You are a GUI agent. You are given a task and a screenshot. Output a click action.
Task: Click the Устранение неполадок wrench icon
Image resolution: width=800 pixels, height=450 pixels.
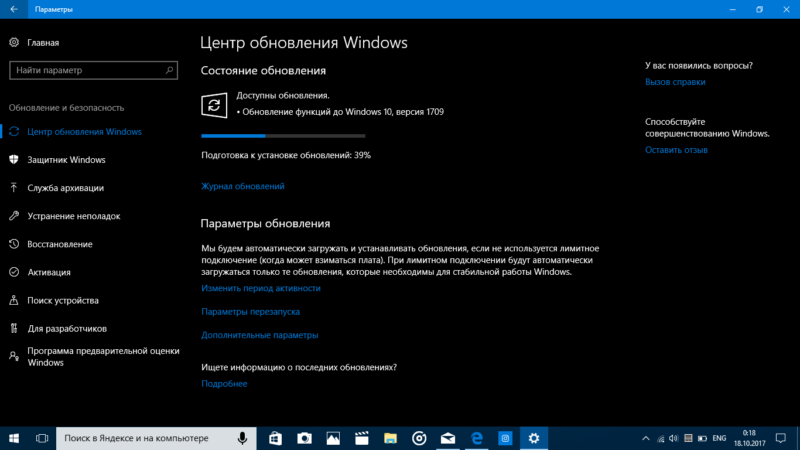tap(14, 216)
